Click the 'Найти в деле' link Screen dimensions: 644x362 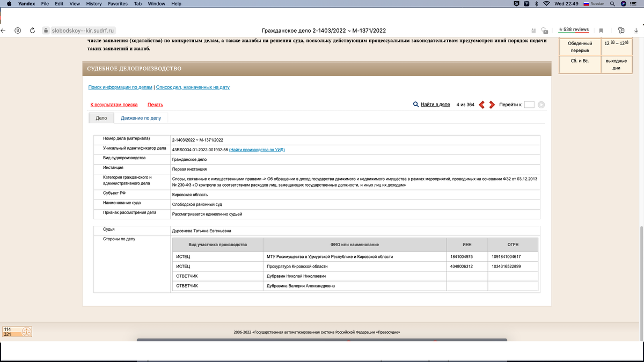(x=435, y=104)
